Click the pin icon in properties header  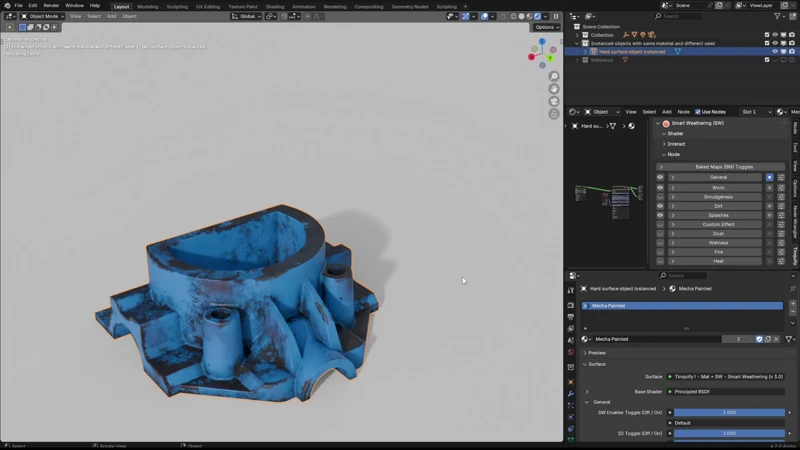[x=792, y=289]
